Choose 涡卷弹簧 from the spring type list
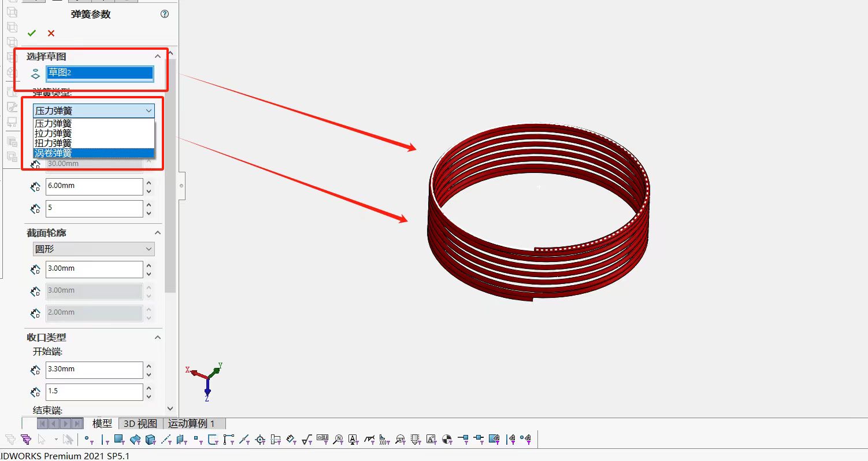 pos(94,153)
